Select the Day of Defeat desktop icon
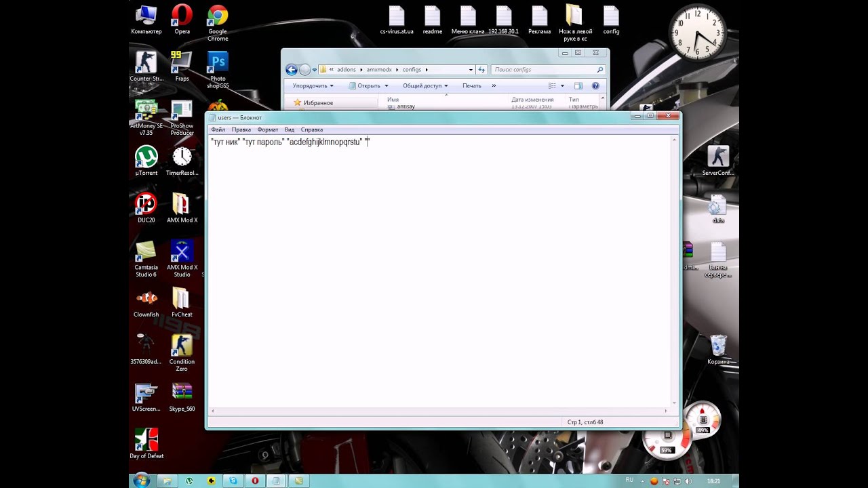Viewport: 868px width, 488px height. point(146,444)
